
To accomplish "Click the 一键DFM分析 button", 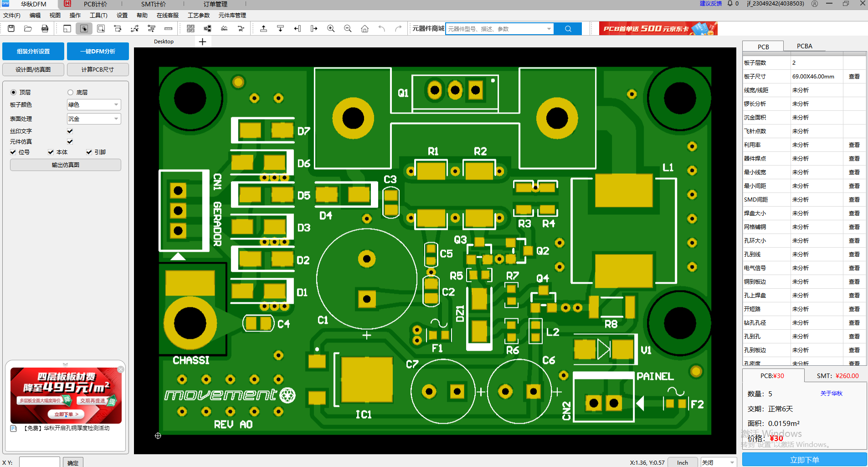I will (98, 52).
